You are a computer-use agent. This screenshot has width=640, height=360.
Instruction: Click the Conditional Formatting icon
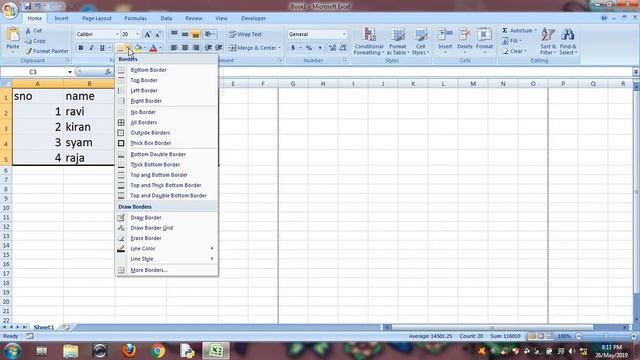pos(369,35)
